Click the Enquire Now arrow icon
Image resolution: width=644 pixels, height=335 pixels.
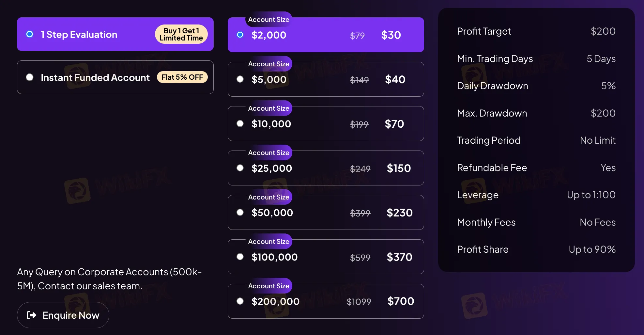click(31, 315)
